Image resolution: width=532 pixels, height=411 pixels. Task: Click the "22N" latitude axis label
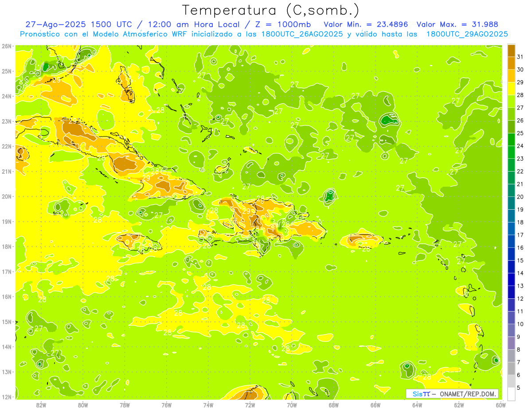[x=6, y=146]
